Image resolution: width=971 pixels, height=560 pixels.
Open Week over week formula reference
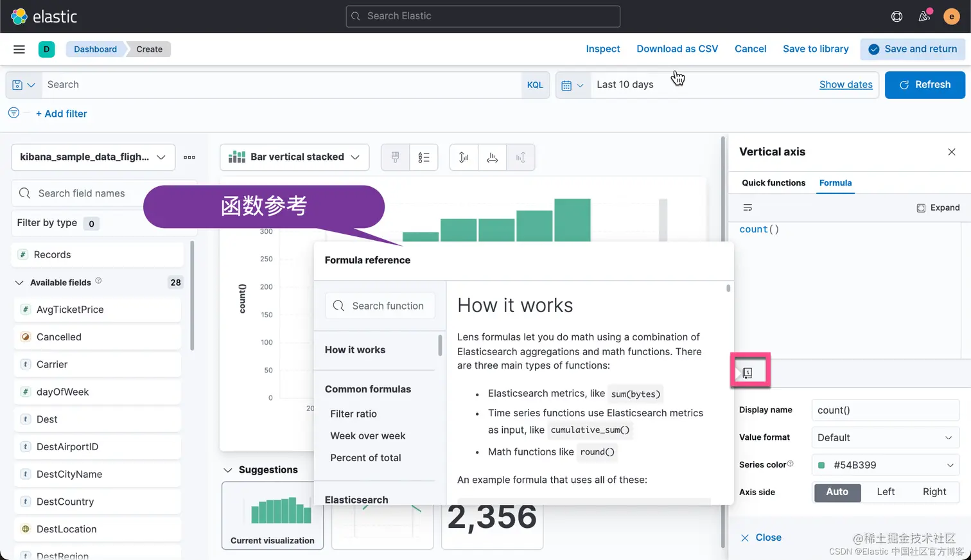367,436
